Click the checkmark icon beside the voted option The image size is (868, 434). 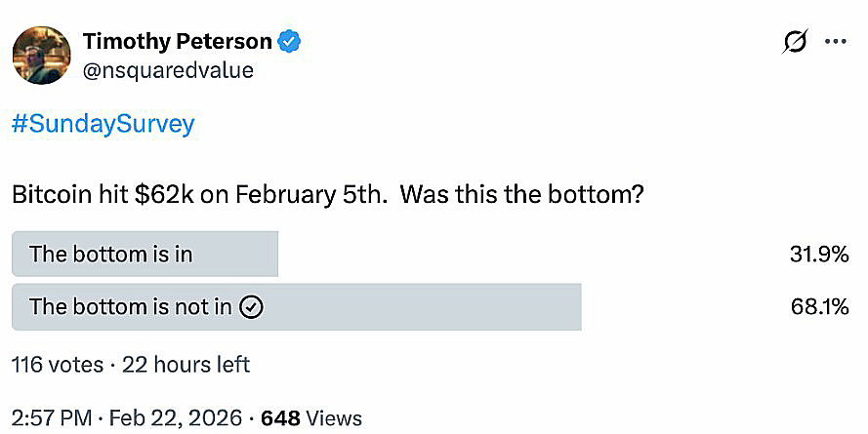(252, 307)
